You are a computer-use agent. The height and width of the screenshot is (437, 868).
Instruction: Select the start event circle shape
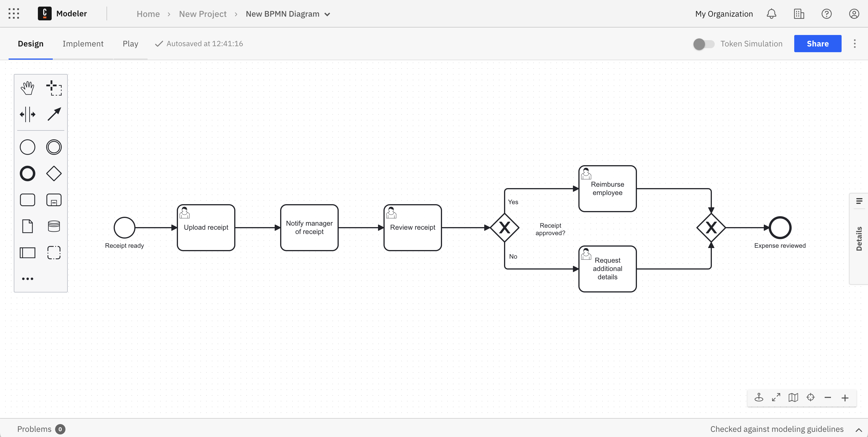[124, 227]
